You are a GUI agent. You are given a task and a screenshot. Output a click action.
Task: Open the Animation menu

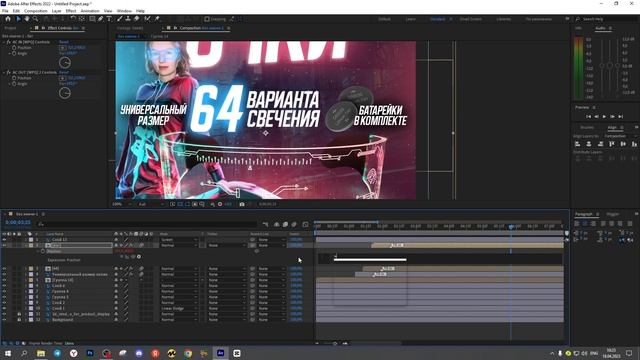(90, 11)
